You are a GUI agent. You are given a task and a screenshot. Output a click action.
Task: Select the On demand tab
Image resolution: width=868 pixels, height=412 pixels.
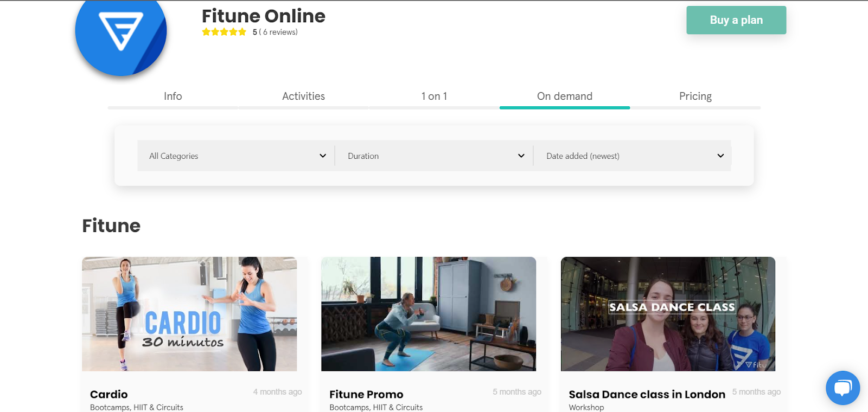[x=565, y=96]
